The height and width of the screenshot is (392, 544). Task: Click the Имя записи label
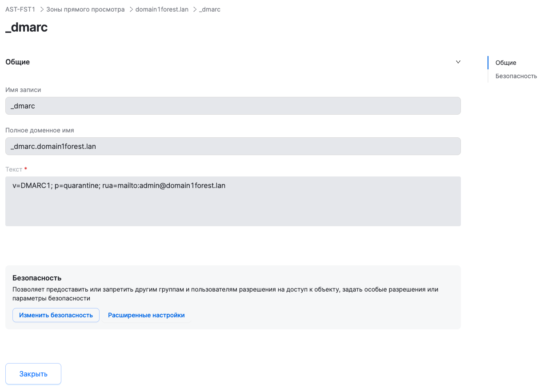point(23,90)
